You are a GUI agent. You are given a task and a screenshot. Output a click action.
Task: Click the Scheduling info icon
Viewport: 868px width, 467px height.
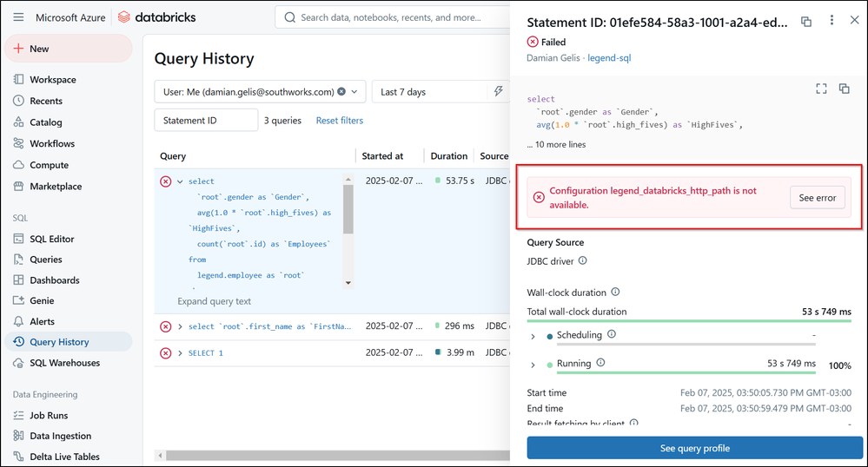pyautogui.click(x=612, y=334)
